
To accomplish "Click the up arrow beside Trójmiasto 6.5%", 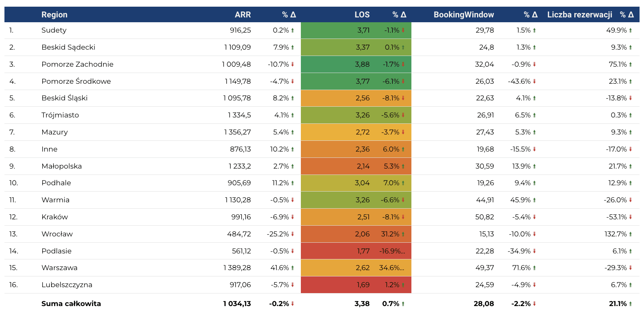I will (534, 115).
